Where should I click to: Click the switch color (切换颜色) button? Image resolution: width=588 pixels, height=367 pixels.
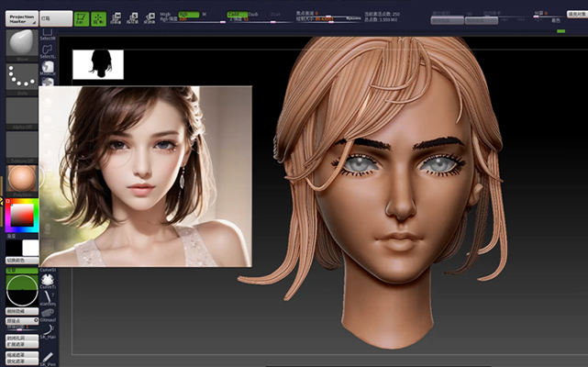(22, 260)
